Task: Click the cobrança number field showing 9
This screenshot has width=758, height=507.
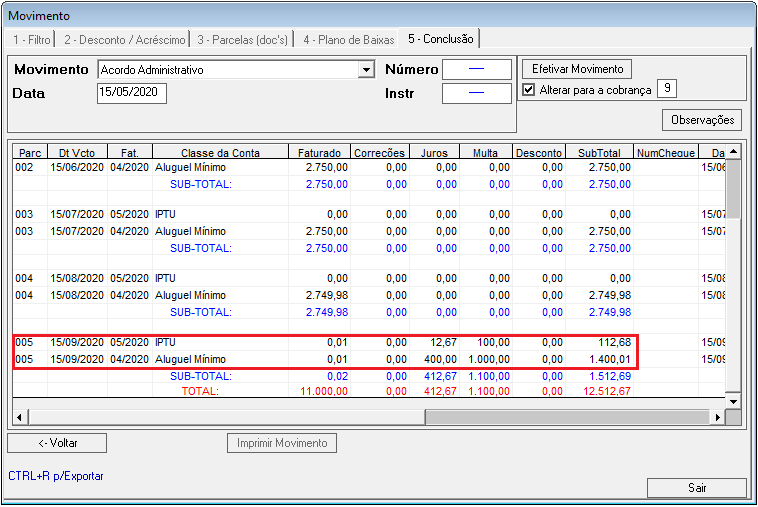Action: (666, 90)
